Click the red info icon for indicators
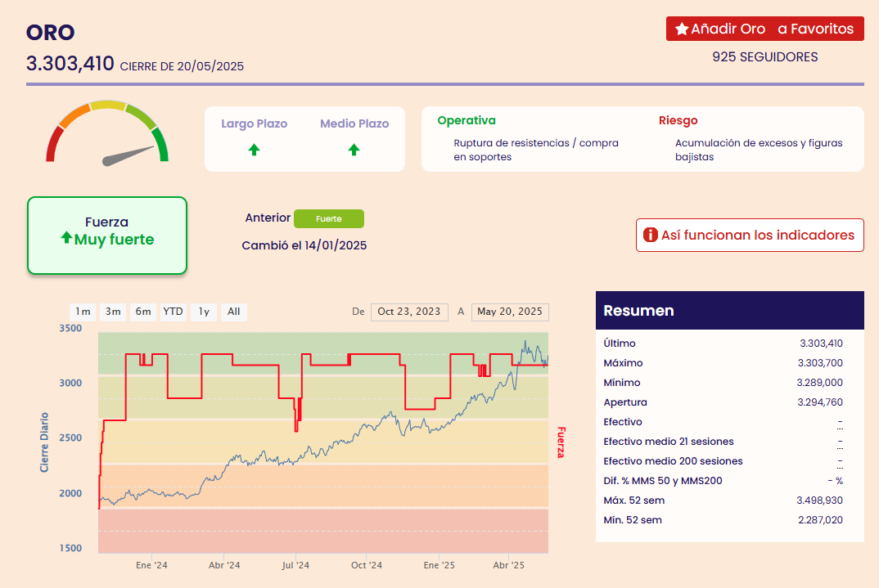This screenshot has width=879, height=588. pyautogui.click(x=651, y=235)
